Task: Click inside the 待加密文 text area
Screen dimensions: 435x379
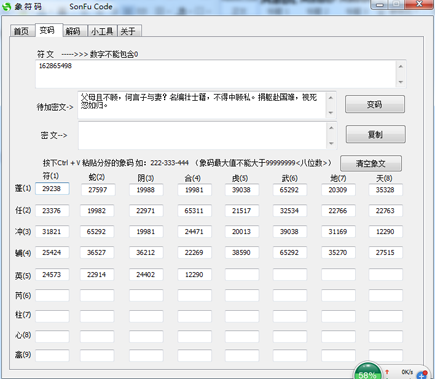Action: click(x=202, y=105)
